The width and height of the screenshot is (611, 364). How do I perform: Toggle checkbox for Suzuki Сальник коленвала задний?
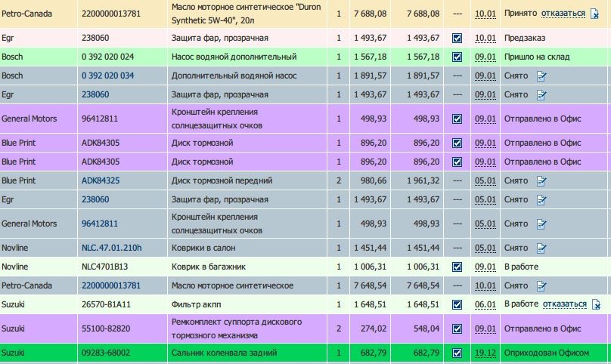click(x=457, y=353)
